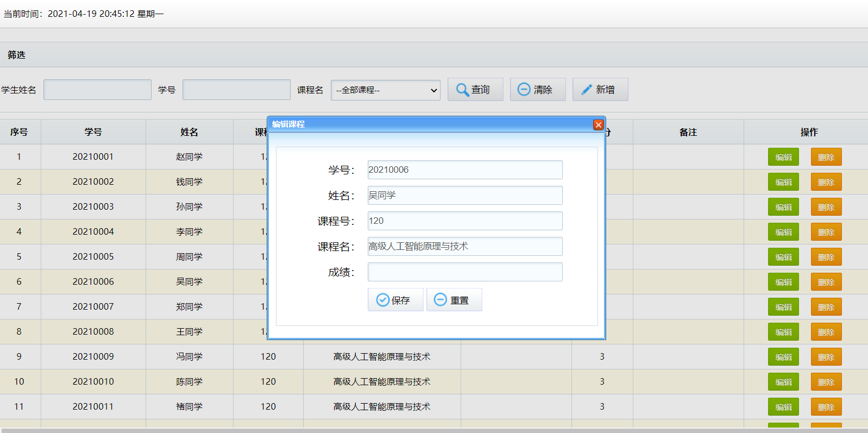Click 编辑 for row 20210011
868x433 pixels.
(x=783, y=407)
